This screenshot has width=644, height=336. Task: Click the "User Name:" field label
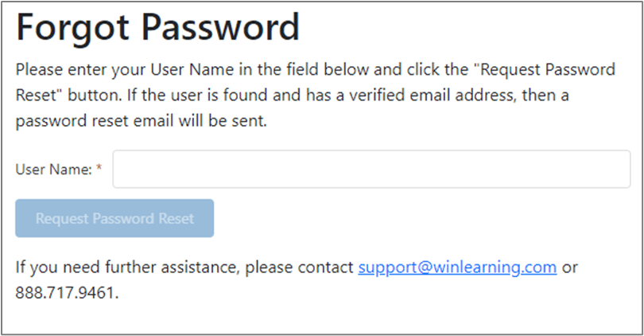pos(53,170)
